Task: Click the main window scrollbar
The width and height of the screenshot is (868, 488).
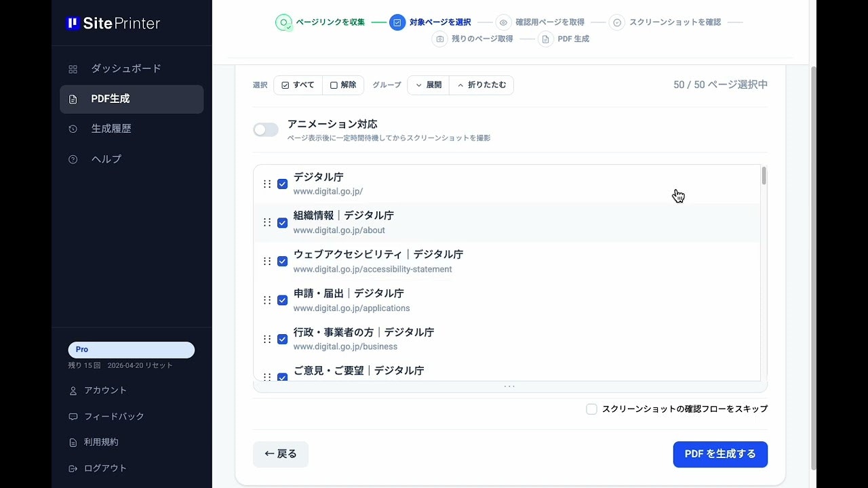Action: [813, 268]
